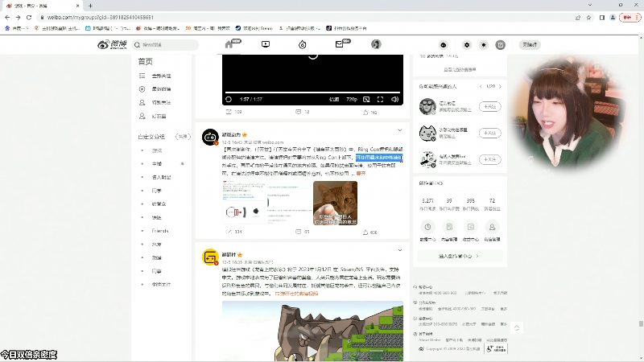Screen dimensions: 644x362
Task: Open the 720p quality selector
Action: tap(352, 99)
